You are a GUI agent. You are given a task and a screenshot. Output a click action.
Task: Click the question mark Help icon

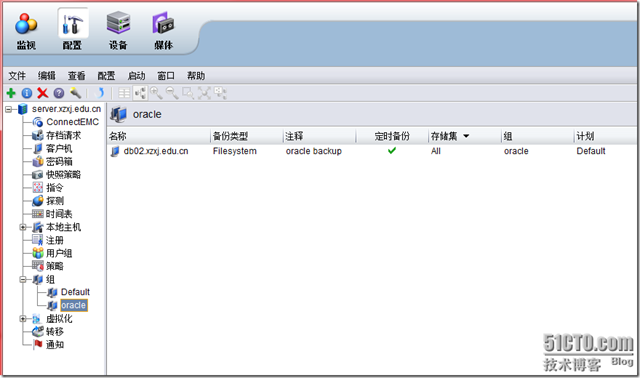coord(59,93)
